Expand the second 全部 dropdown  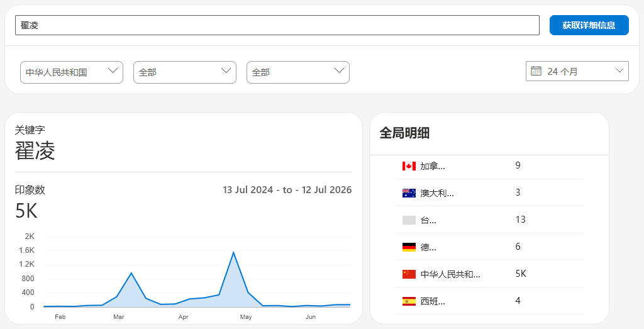click(297, 72)
